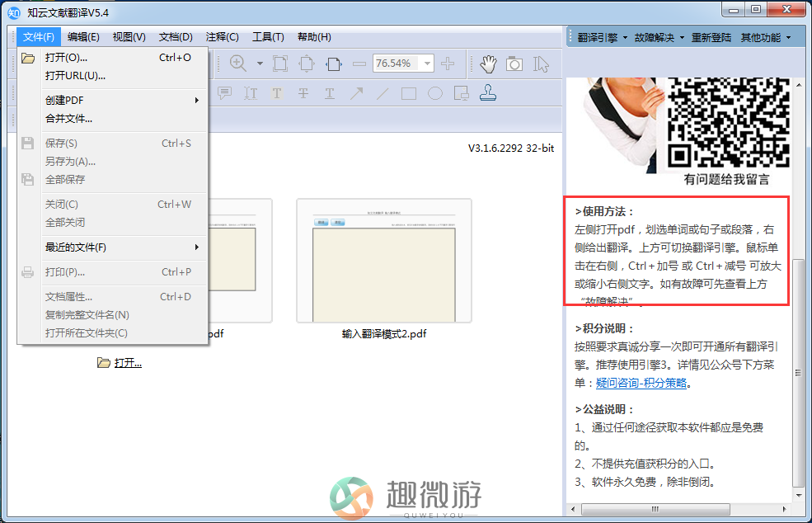This screenshot has height=523, width=812.
Task: Choose 打印(P)... menu entry
Action: tap(113, 272)
